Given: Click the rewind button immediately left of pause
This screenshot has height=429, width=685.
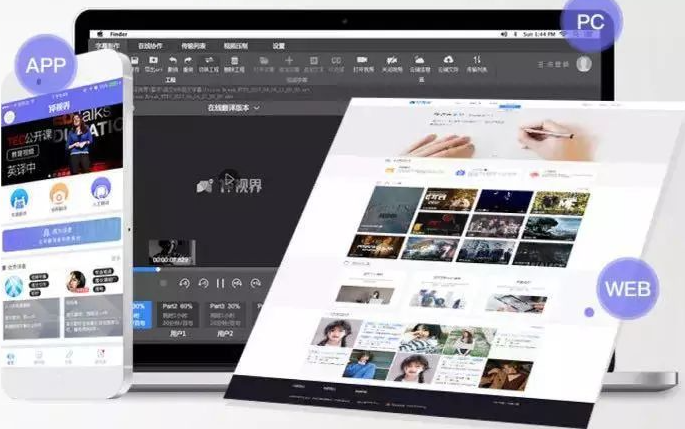Looking at the screenshot, I should click(203, 284).
